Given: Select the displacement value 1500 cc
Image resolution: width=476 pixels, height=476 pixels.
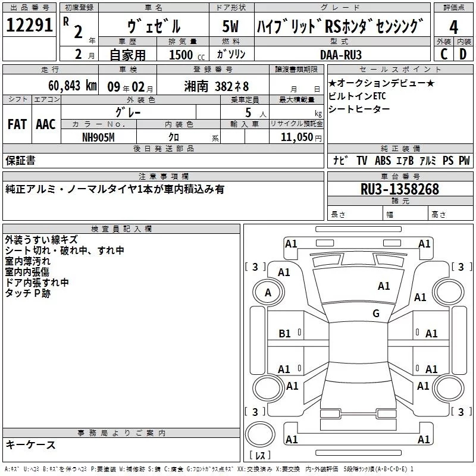Looking at the screenshot, I should [187, 55].
